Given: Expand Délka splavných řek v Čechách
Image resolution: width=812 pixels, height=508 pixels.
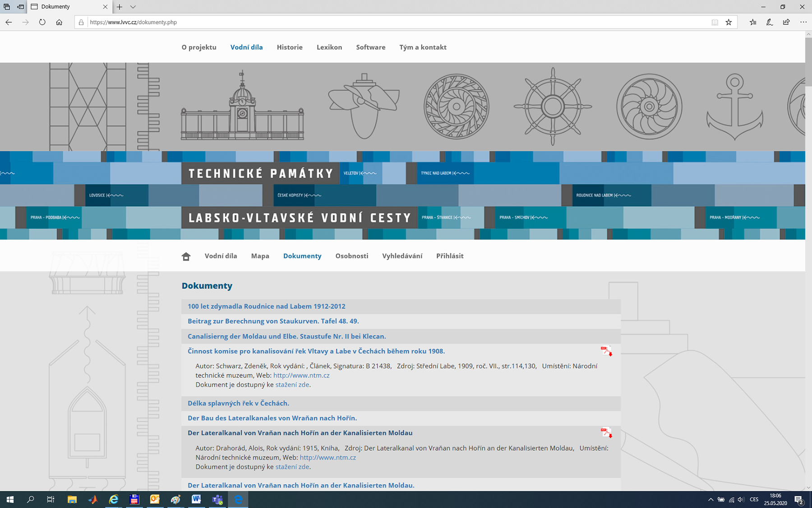Looking at the screenshot, I should point(238,403).
